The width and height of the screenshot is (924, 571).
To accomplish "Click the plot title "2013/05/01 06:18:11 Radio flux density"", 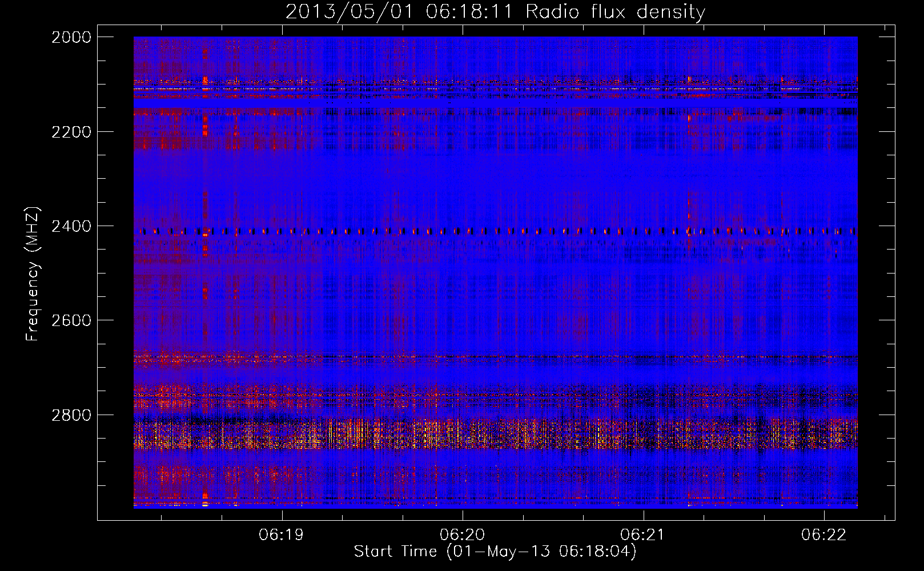I will point(495,11).
